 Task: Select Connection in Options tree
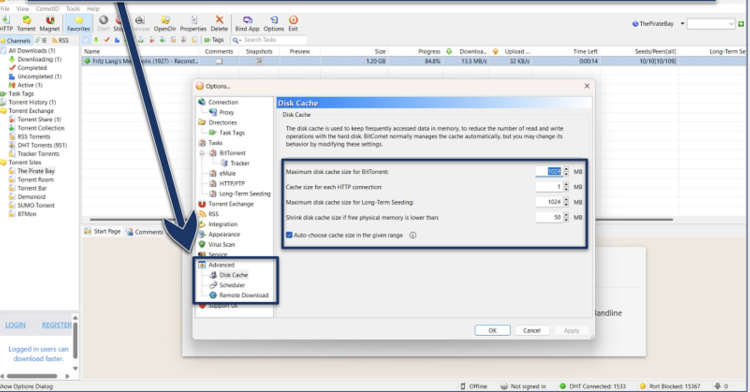click(223, 102)
